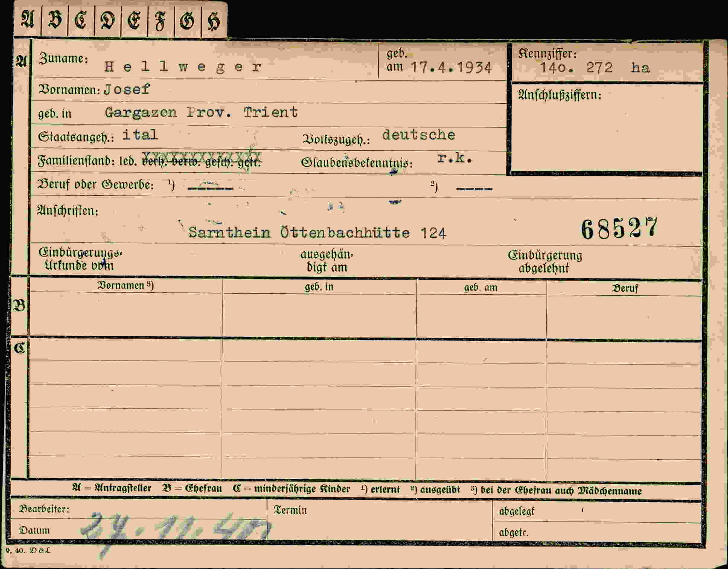Click the index tab letter B
This screenshot has width=728, height=569.
[x=55, y=20]
